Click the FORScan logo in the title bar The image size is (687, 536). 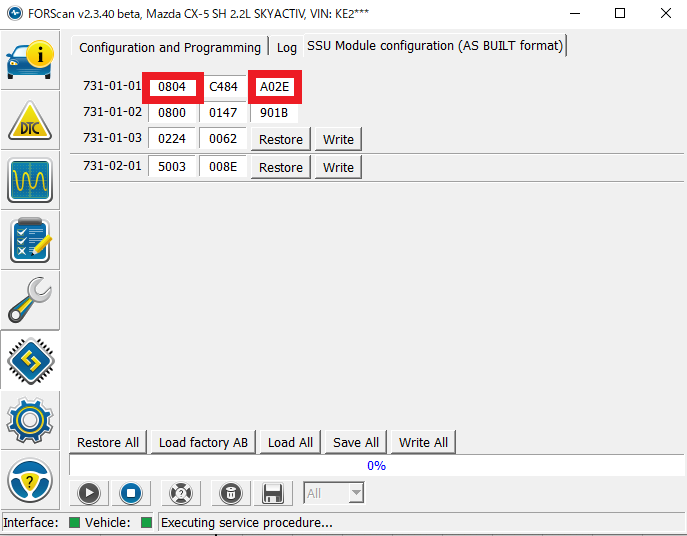[15, 13]
